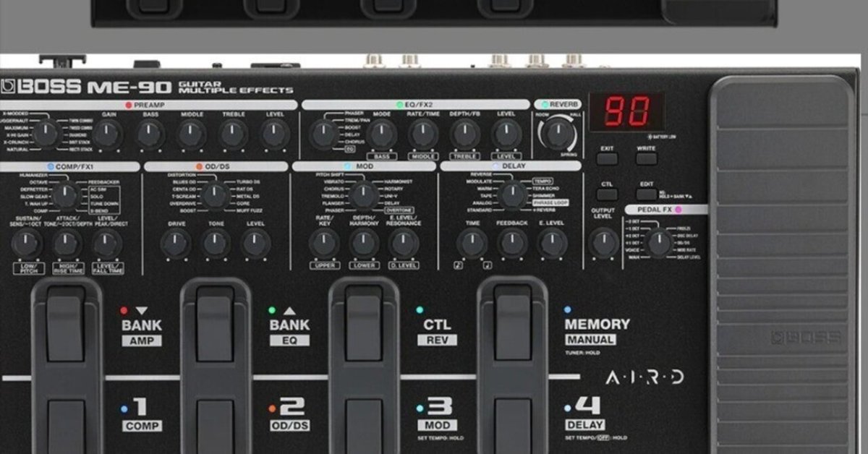This screenshot has width=868, height=454.
Task: Tap the red 90 numeric display
Action: pos(626,112)
